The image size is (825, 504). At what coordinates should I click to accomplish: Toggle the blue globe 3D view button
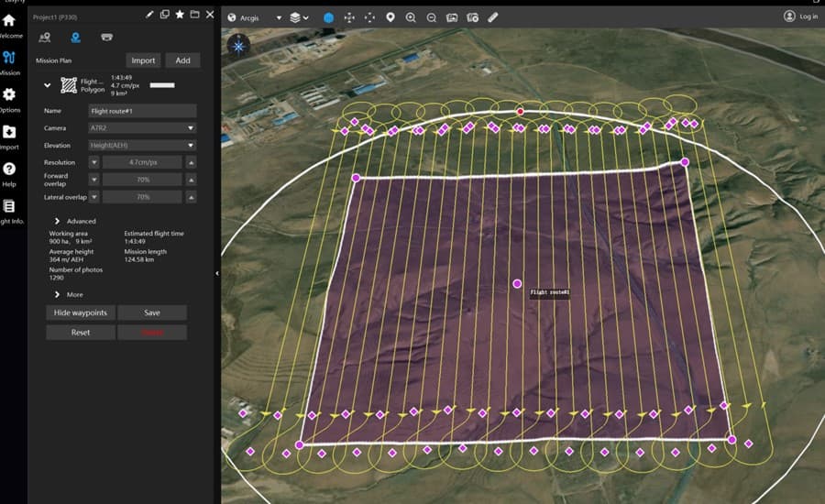[329, 17]
